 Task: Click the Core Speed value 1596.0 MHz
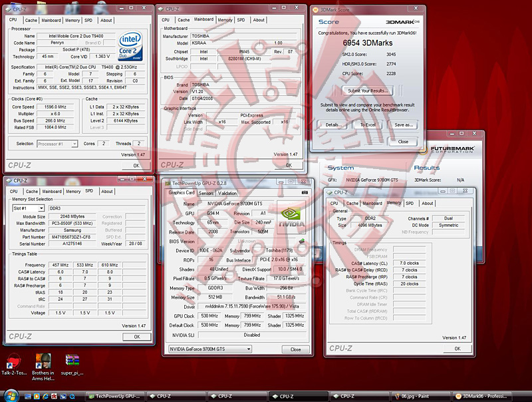coord(55,107)
